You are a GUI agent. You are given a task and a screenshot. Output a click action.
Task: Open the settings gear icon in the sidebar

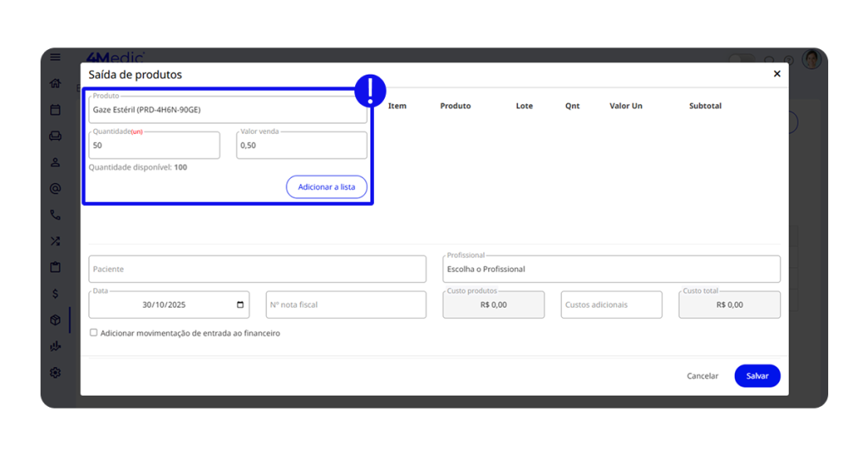(55, 372)
